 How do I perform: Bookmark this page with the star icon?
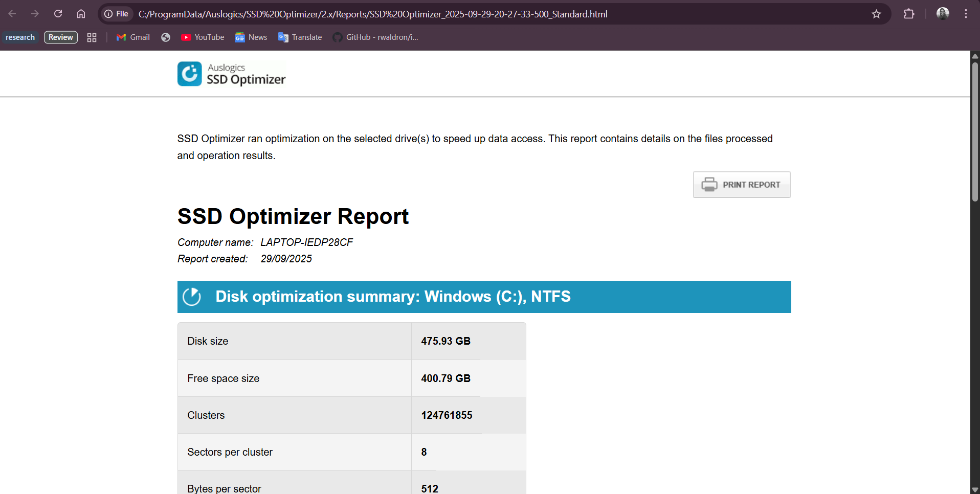pyautogui.click(x=876, y=14)
